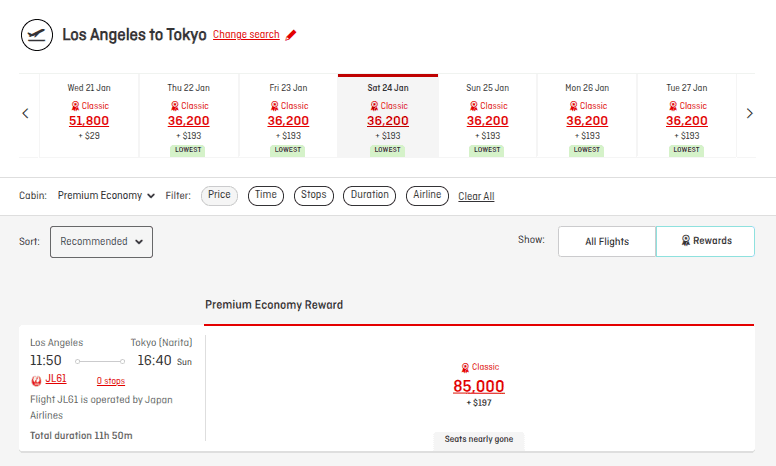This screenshot has height=466, width=776.
Task: Click Japan Airlines logo icon
Action: click(x=36, y=380)
